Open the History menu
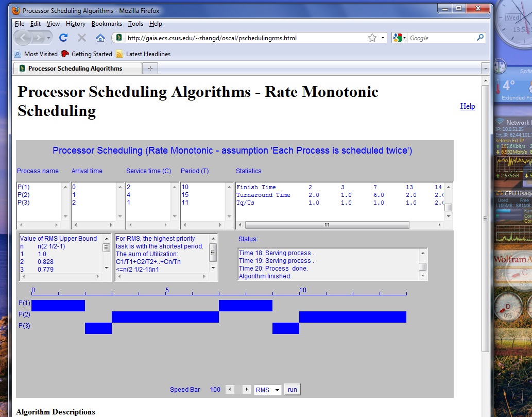The width and height of the screenshot is (532, 417). pos(76,24)
